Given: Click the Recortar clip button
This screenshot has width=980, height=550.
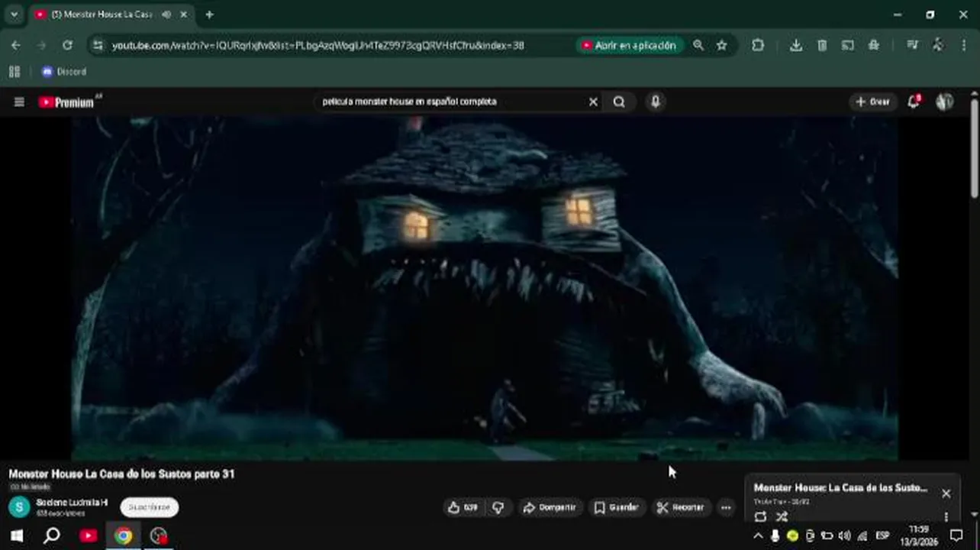Looking at the screenshot, I should (680, 507).
